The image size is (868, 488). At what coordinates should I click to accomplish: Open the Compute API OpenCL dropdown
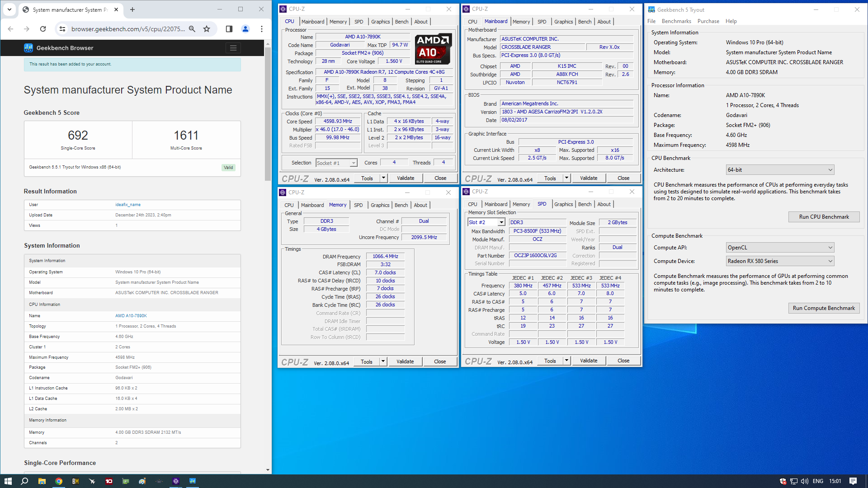780,248
